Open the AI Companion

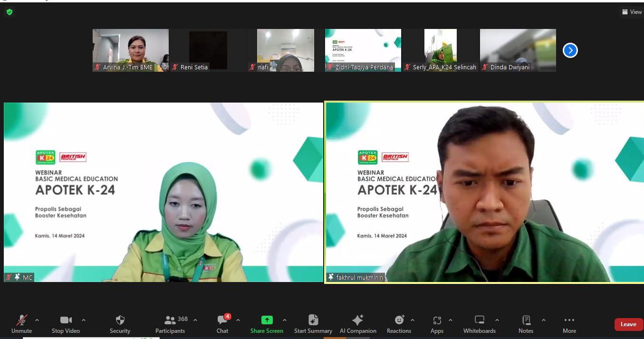[358, 324]
